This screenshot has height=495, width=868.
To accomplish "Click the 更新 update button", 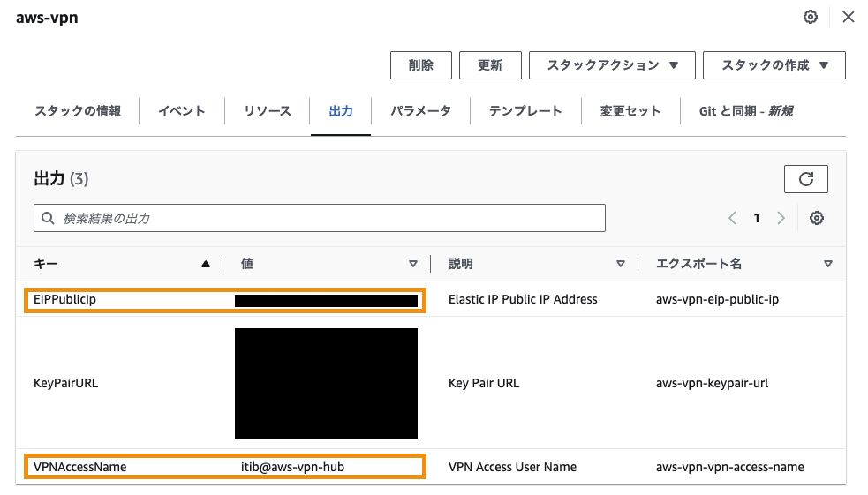I will 490,65.
